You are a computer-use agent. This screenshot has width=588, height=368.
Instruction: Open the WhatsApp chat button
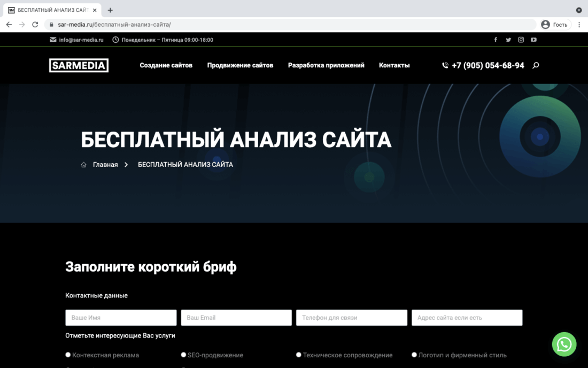coord(564,344)
